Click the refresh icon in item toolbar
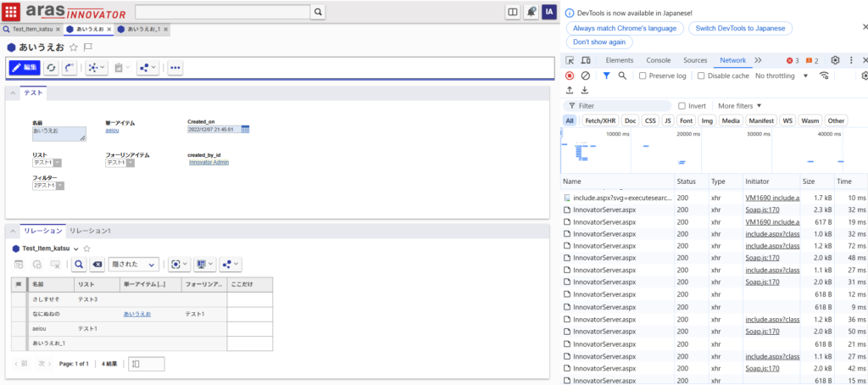This screenshot has height=385, width=868. (x=52, y=67)
